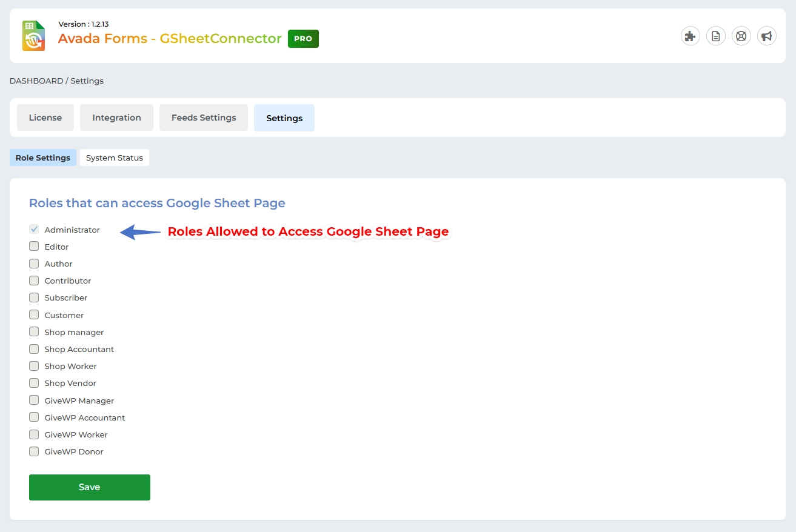Open the documentation page icon

coord(716,36)
